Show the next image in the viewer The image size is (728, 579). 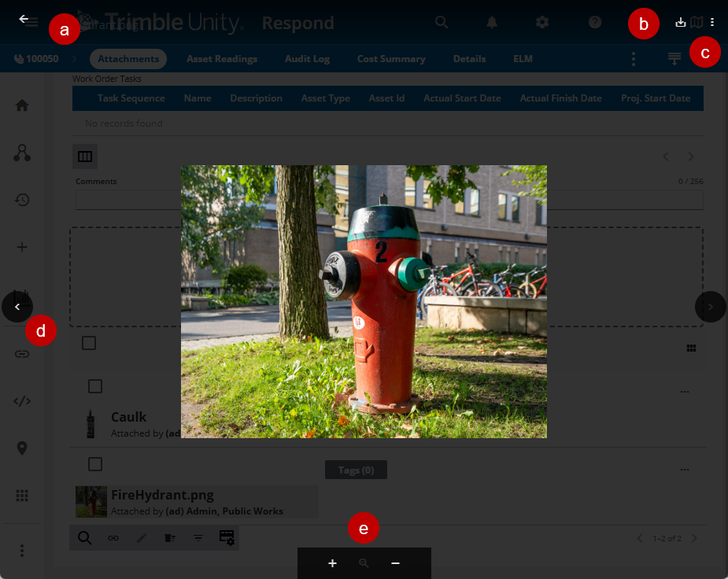[x=711, y=307]
